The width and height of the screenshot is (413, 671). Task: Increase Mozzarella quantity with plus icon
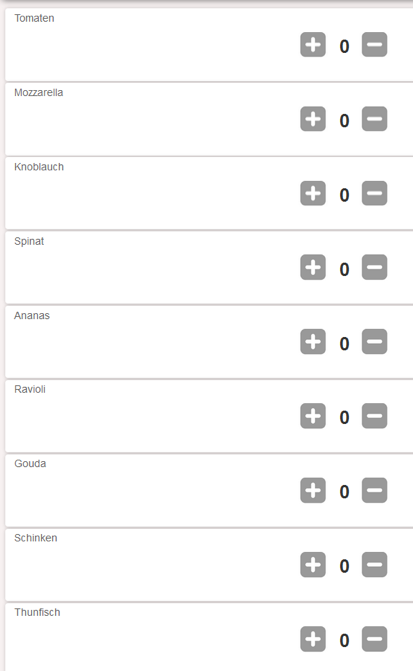pyautogui.click(x=313, y=119)
